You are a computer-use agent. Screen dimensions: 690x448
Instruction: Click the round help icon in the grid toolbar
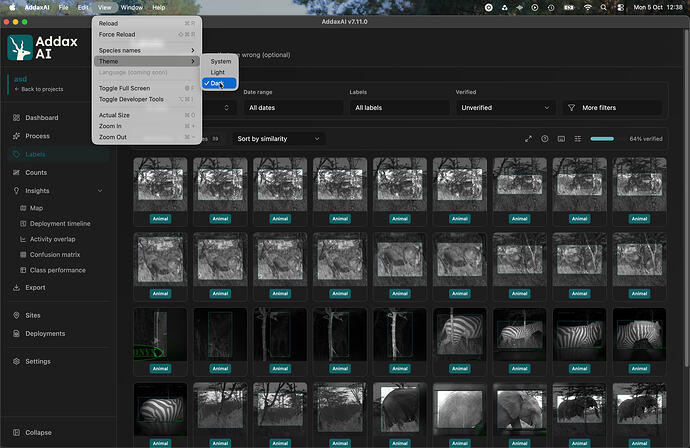544,139
